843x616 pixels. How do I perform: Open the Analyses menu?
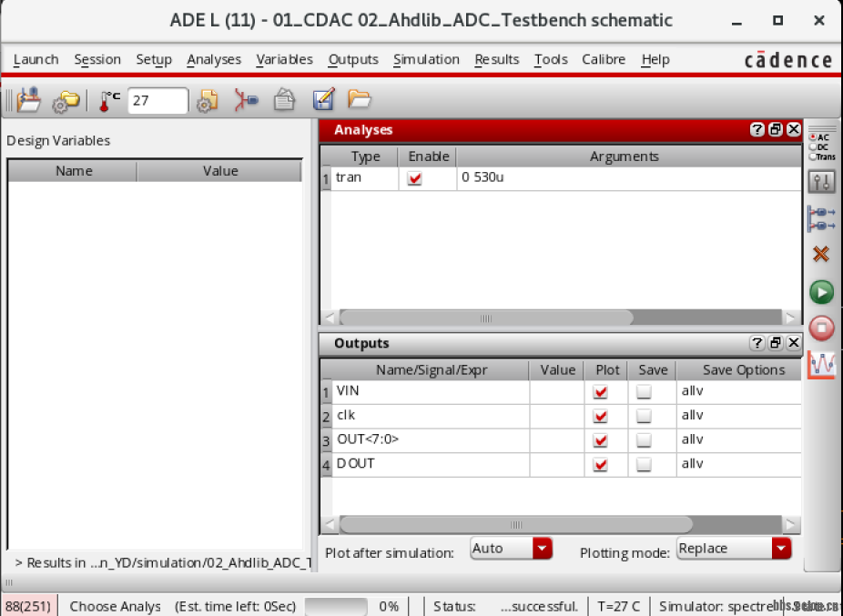point(214,59)
